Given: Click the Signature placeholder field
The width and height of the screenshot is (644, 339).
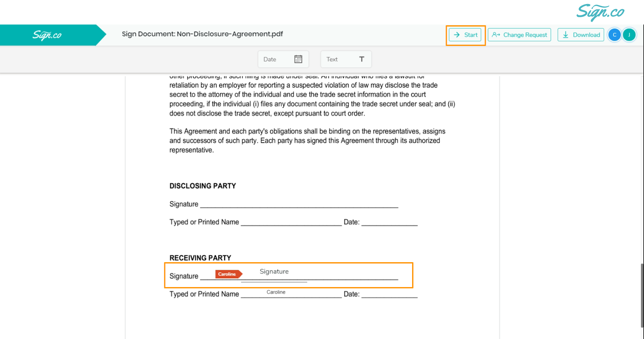Looking at the screenshot, I should [274, 273].
